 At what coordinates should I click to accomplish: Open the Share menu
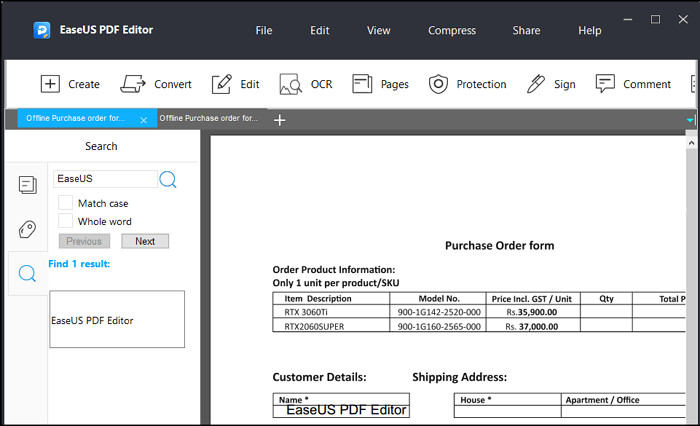point(526,30)
